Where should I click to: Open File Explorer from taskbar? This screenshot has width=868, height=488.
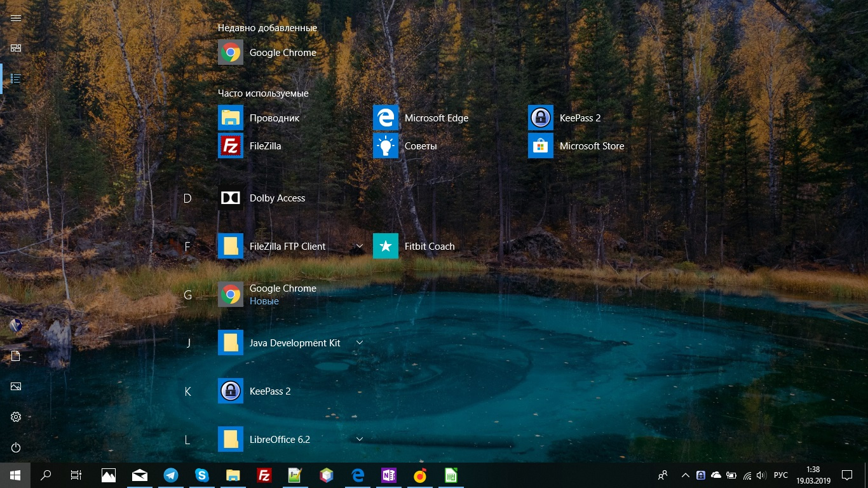[233, 475]
